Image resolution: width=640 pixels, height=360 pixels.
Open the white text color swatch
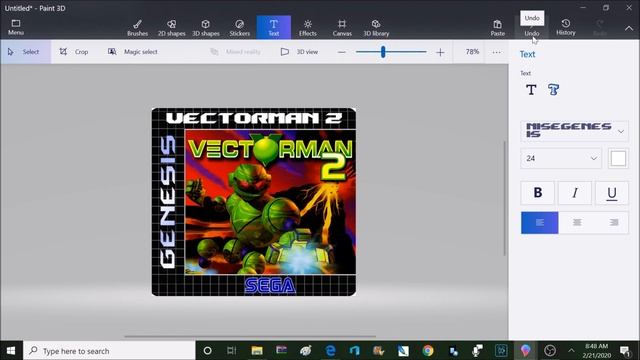pyautogui.click(x=618, y=158)
